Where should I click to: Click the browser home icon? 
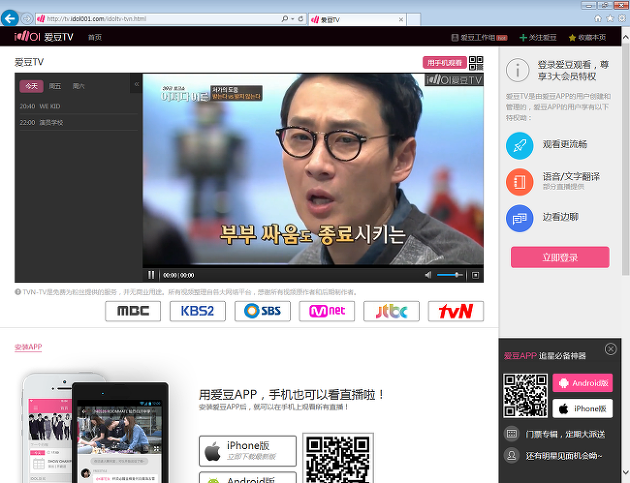coord(598,18)
